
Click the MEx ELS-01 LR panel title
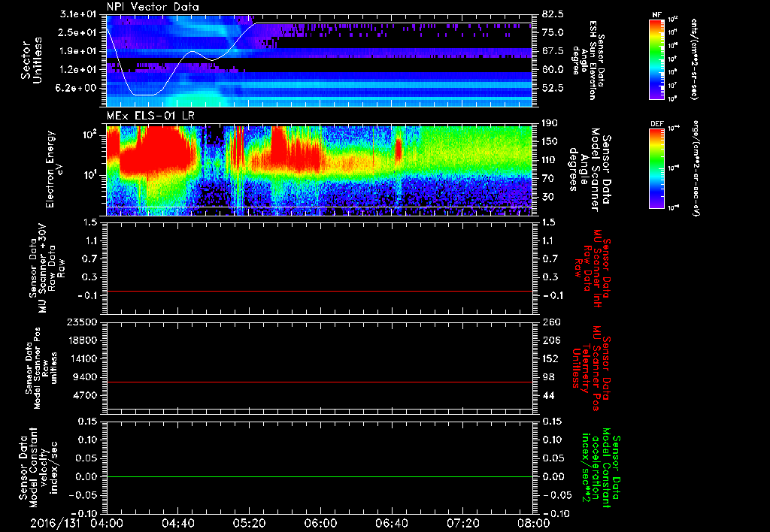(x=151, y=116)
